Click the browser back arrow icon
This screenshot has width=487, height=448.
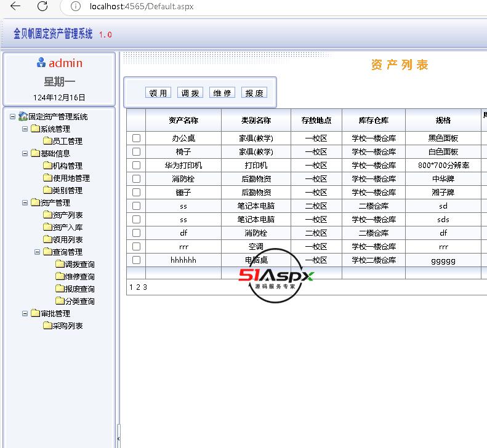pos(16,6)
